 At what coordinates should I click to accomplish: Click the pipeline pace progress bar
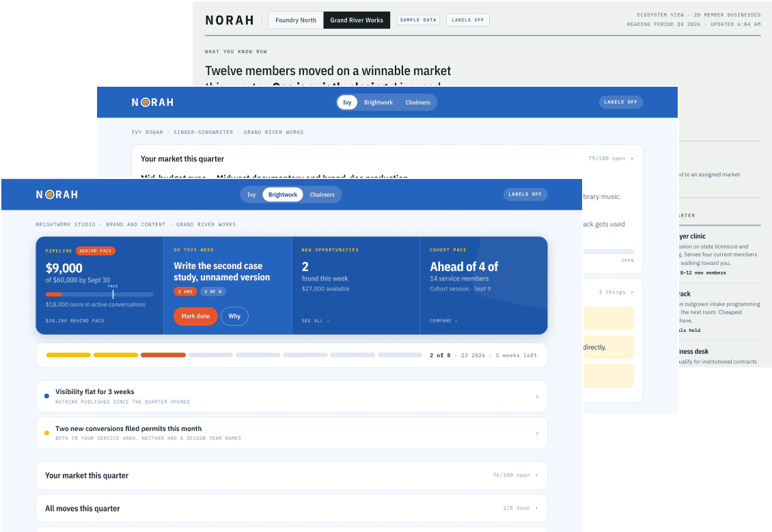(x=100, y=294)
